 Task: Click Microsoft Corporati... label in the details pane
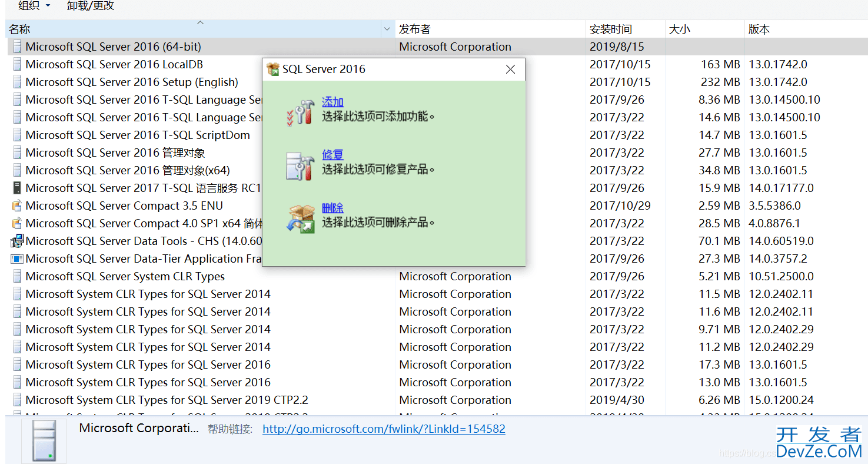139,429
